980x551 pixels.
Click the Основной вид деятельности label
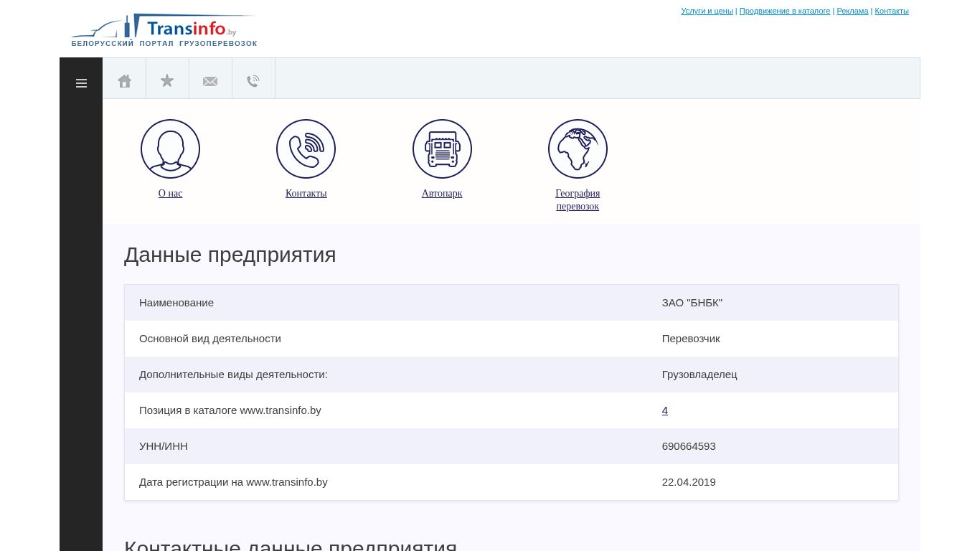(210, 339)
